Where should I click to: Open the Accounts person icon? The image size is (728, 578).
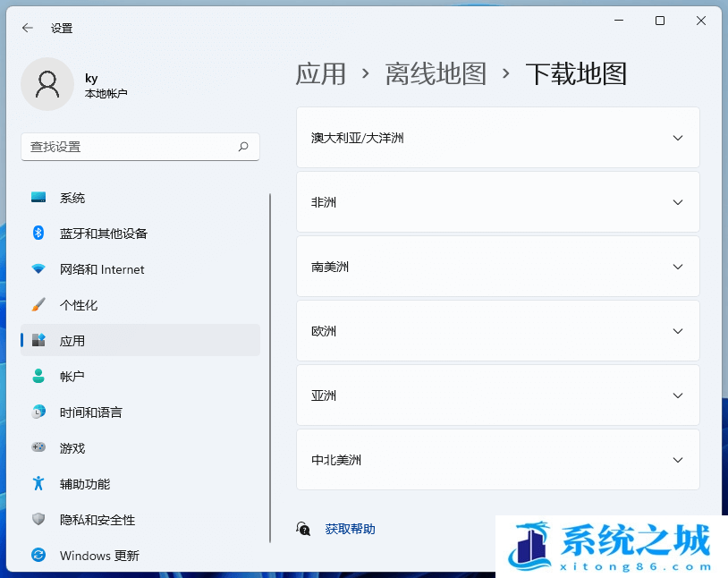pyautogui.click(x=38, y=377)
